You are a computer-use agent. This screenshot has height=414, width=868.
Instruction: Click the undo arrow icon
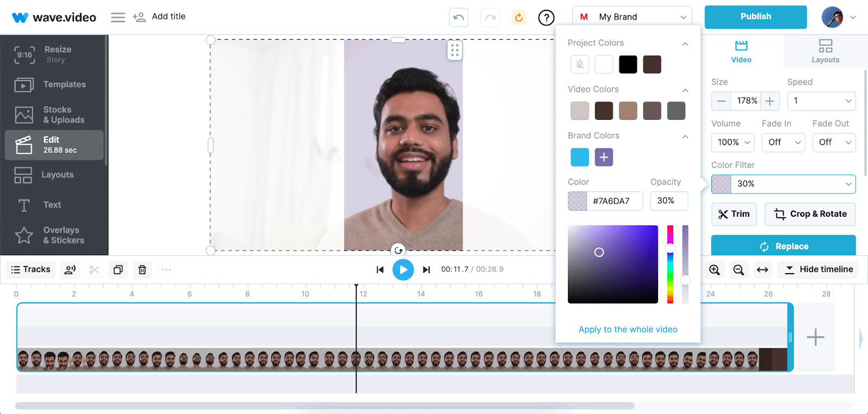pyautogui.click(x=458, y=17)
